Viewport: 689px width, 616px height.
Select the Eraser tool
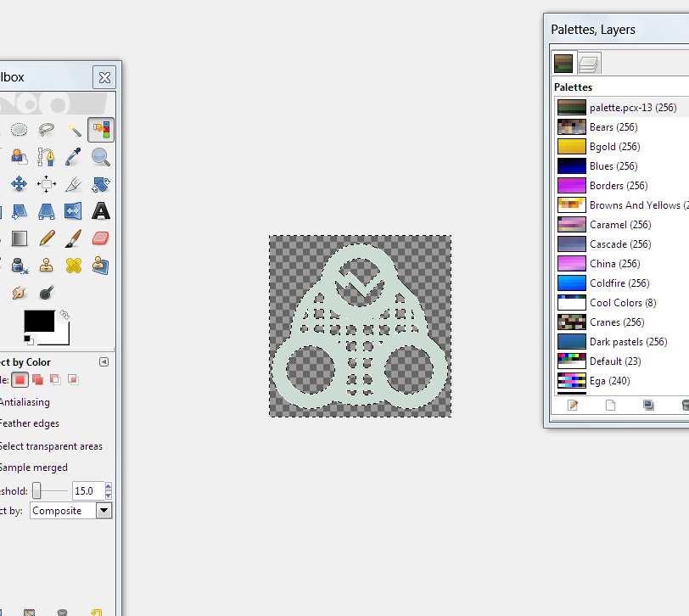101,238
